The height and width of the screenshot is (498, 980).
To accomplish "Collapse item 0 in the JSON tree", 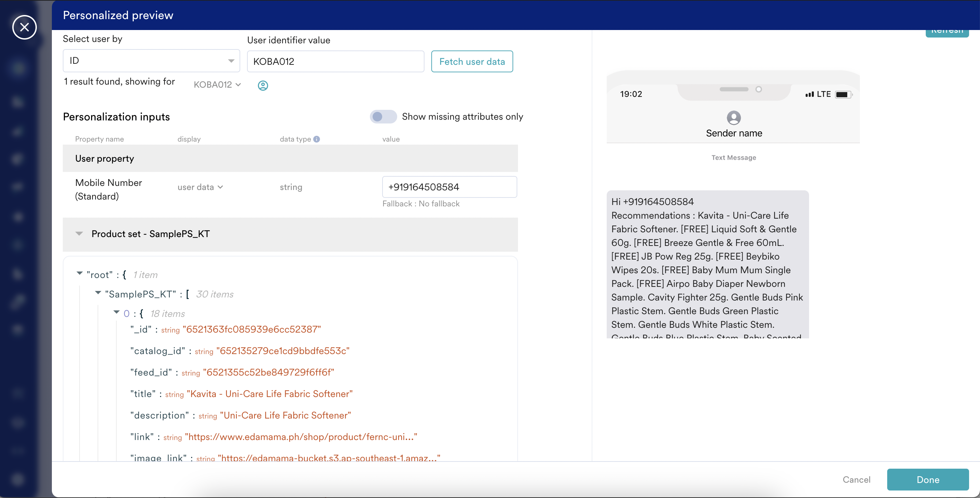I will pos(116,312).
